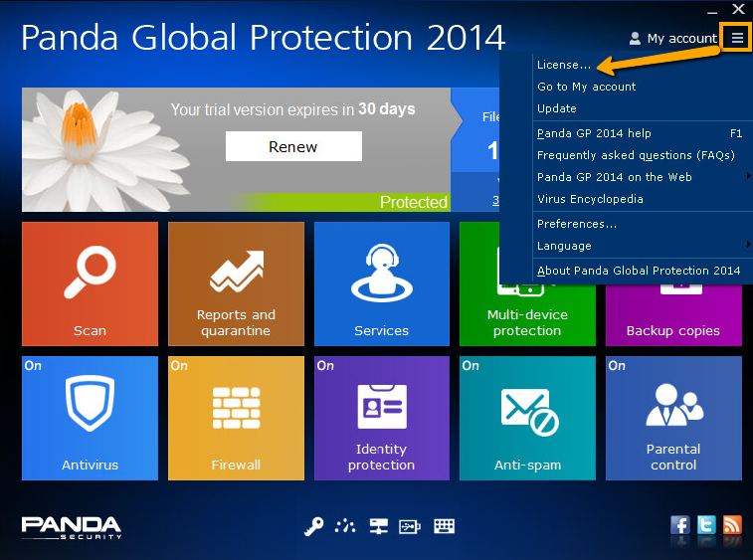753x560 pixels.
Task: Click the dotted process monitor icon
Action: (x=345, y=526)
